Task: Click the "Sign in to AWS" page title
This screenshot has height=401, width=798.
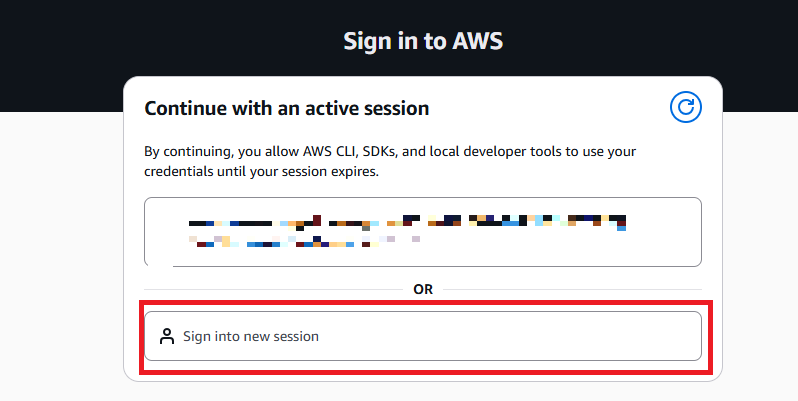Action: [x=423, y=41]
